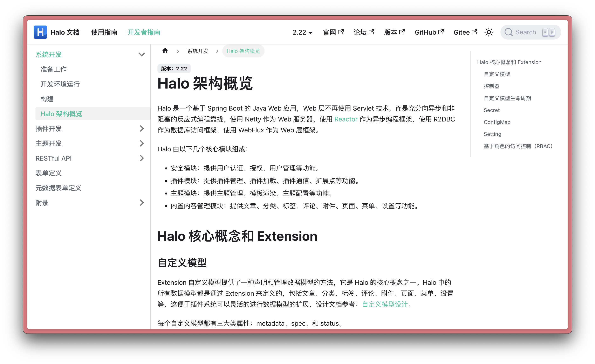Click the home breadcrumb icon

click(x=165, y=51)
